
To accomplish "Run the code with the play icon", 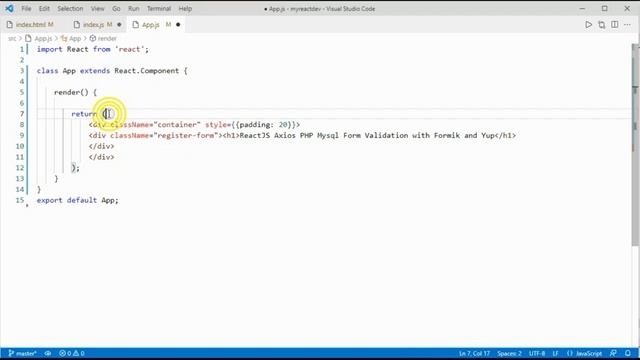I will click(588, 25).
